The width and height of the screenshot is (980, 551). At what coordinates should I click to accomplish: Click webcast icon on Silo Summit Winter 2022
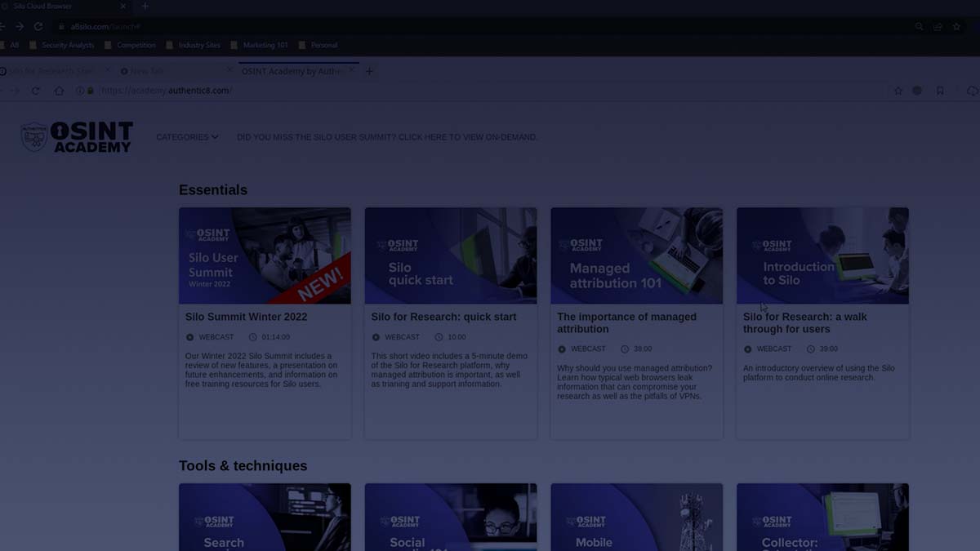click(190, 337)
